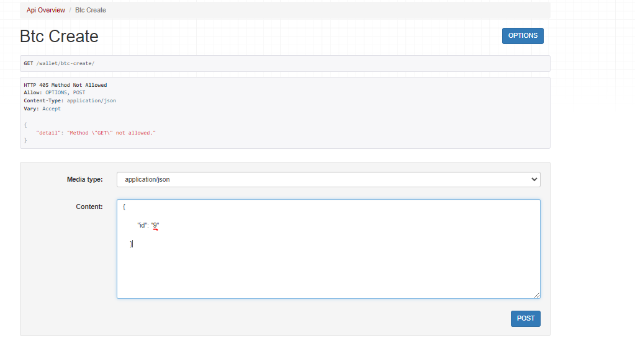635x364 pixels.
Task: Submit the request with the POST button
Action: point(526,318)
